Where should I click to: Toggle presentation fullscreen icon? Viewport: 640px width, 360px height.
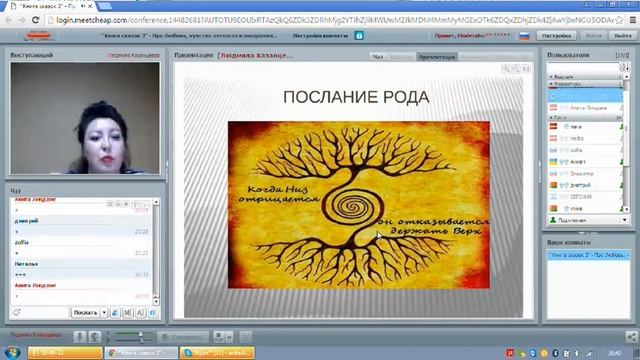526,69
